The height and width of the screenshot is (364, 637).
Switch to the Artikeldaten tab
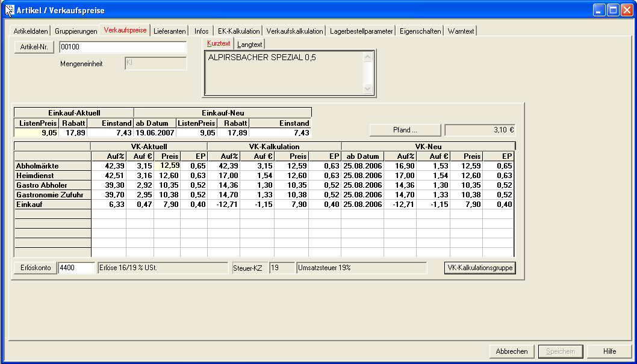[31, 31]
